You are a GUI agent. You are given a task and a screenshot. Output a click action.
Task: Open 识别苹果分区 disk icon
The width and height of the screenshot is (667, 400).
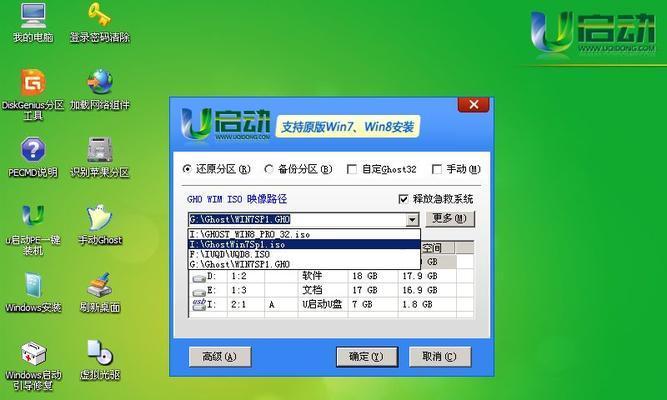pyautogui.click(x=100, y=157)
